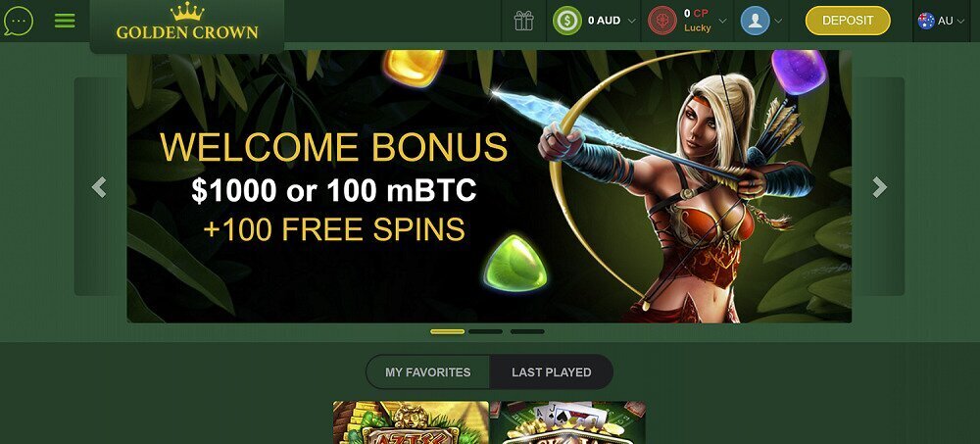
Task: Expand the 0 AUD balance dropdown
Action: point(631,21)
